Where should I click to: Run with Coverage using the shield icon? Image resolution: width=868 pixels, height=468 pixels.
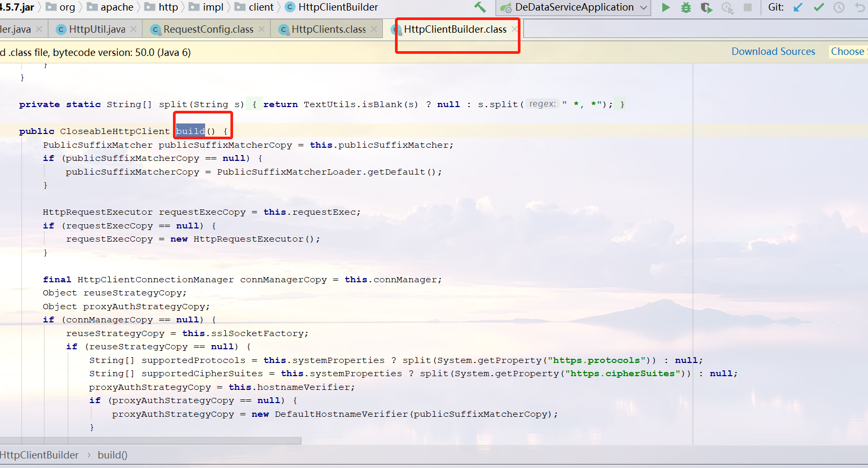pos(706,7)
